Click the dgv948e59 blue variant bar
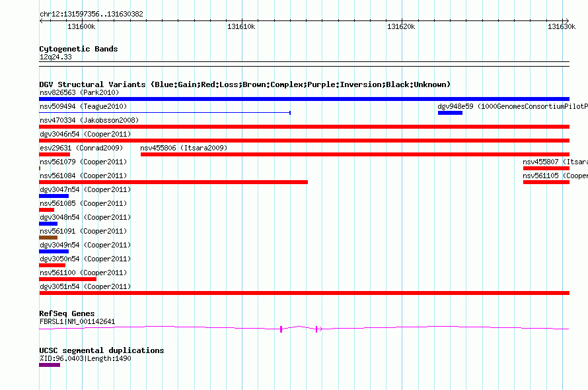The height and width of the screenshot is (390, 588). point(450,113)
